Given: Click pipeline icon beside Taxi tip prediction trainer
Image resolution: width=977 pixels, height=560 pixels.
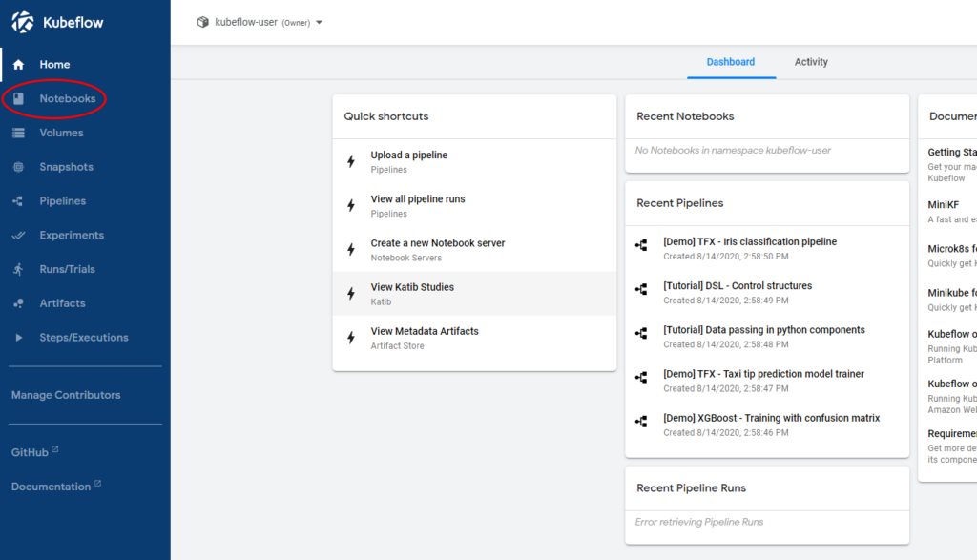Looking at the screenshot, I should [641, 378].
